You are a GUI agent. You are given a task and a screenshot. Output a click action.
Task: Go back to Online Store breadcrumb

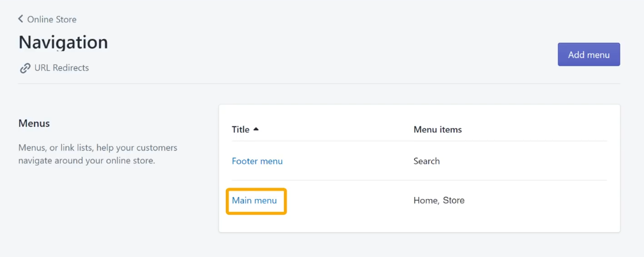tap(52, 19)
